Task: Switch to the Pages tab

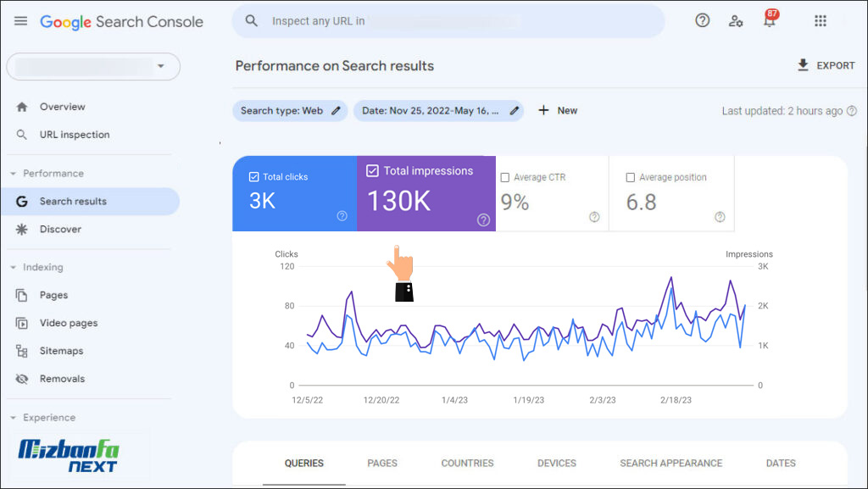Action: 382,464
